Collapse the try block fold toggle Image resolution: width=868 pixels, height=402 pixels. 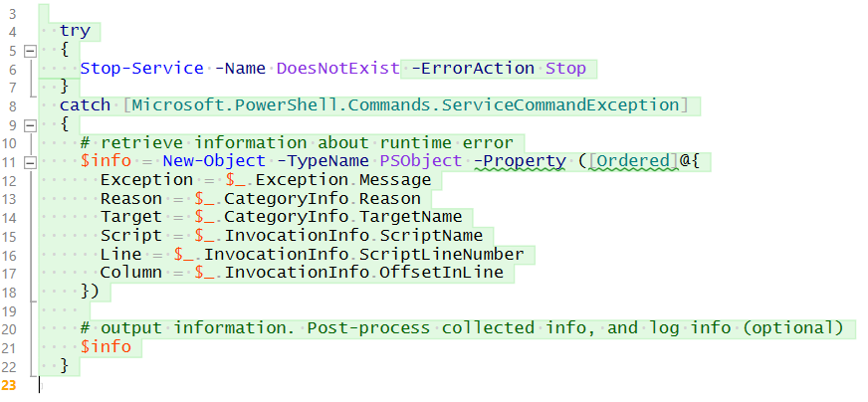[x=29, y=50]
